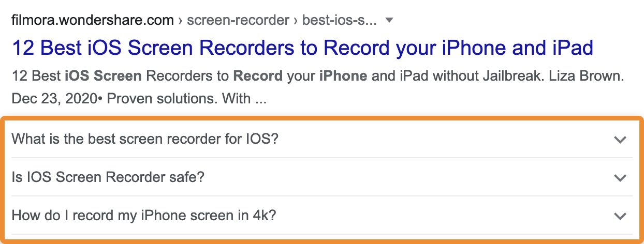This screenshot has height=244, width=644.
Task: Expand chevron for the 4k recording question
Action: (x=620, y=216)
